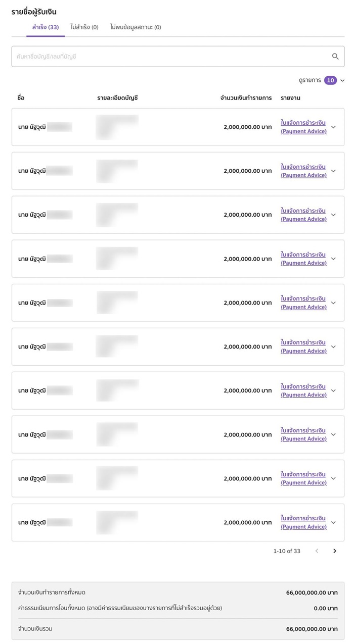
Task: Expand the fifth recipient row chevron
Action: [333, 303]
